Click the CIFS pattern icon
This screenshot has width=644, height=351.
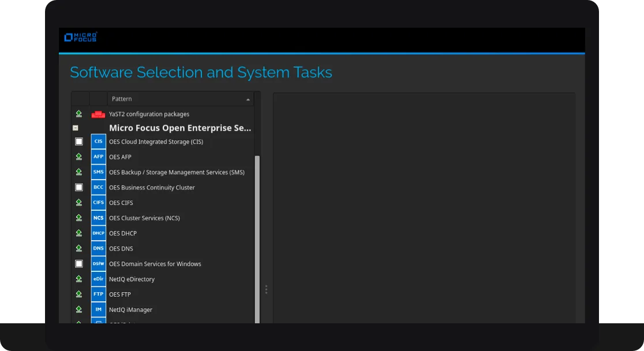coord(98,202)
